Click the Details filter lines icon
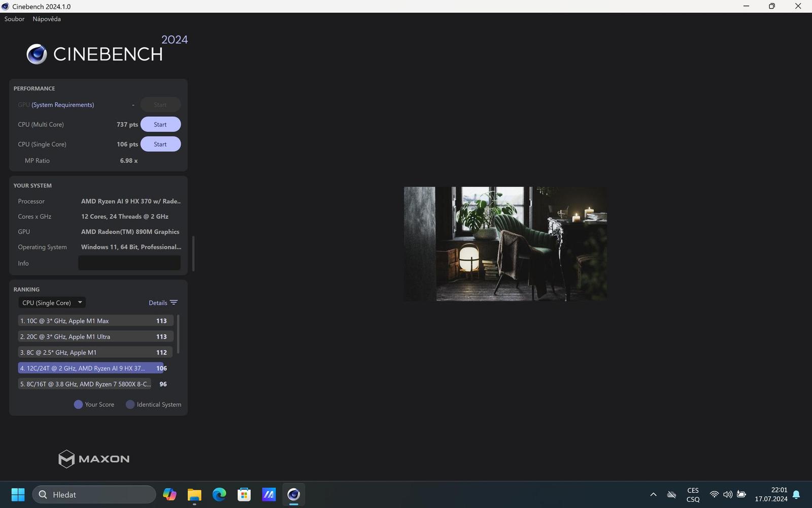Viewport: 812px width, 508px height. [x=174, y=303]
